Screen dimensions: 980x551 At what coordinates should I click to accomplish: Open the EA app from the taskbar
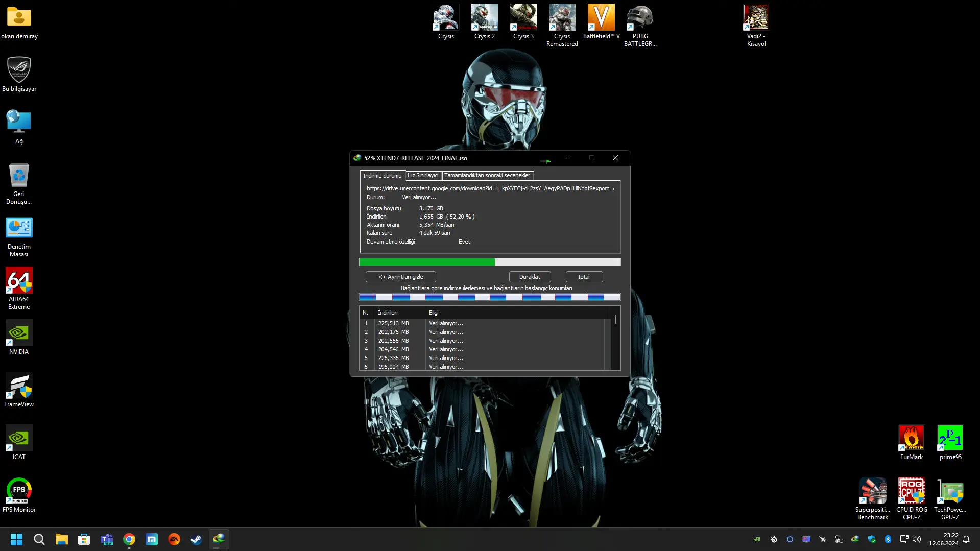[x=174, y=539]
